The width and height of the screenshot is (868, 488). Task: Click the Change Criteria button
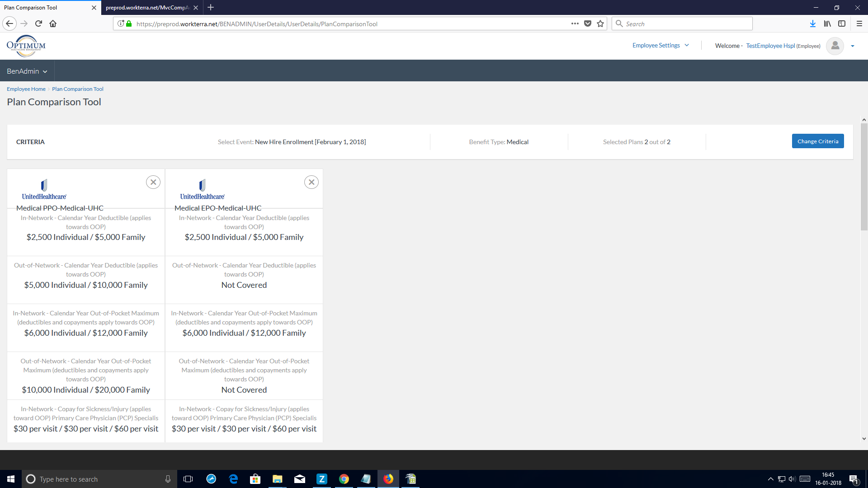[817, 141]
